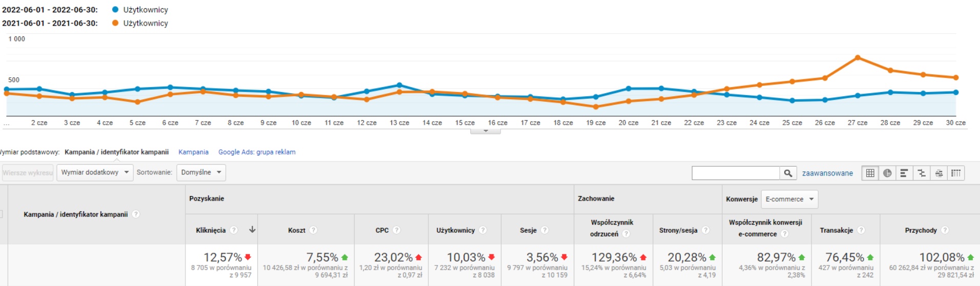The image size is (980, 286).
Task: Select Kampania / identyfikator kampanii dimension
Action: coord(116,152)
